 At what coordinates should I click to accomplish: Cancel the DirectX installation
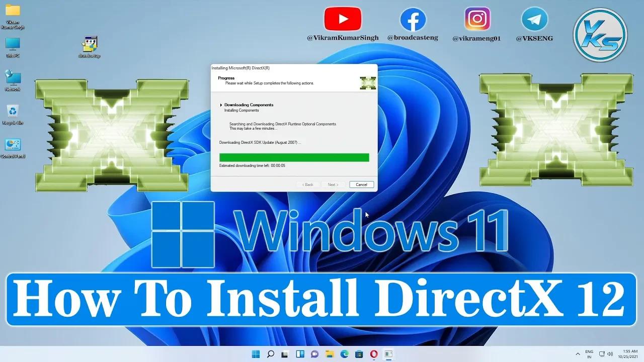point(361,185)
